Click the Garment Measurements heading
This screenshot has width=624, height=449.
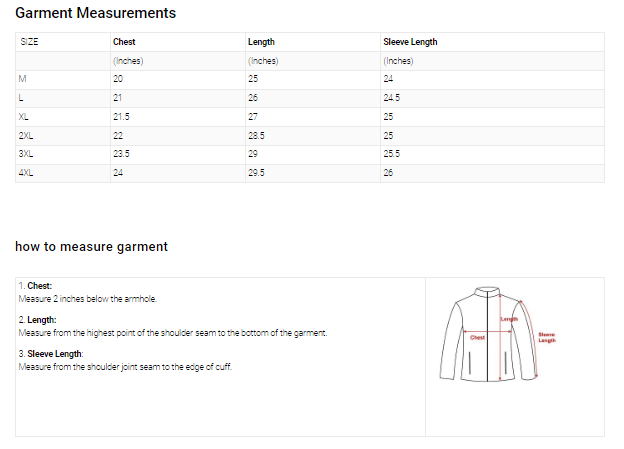96,13
